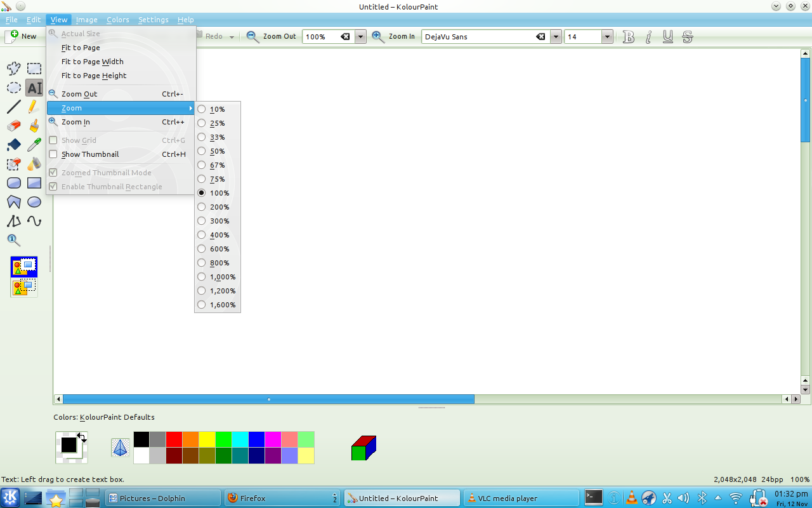812x508 pixels.
Task: Select the Color Eraser tool
Action: pyautogui.click(x=14, y=164)
